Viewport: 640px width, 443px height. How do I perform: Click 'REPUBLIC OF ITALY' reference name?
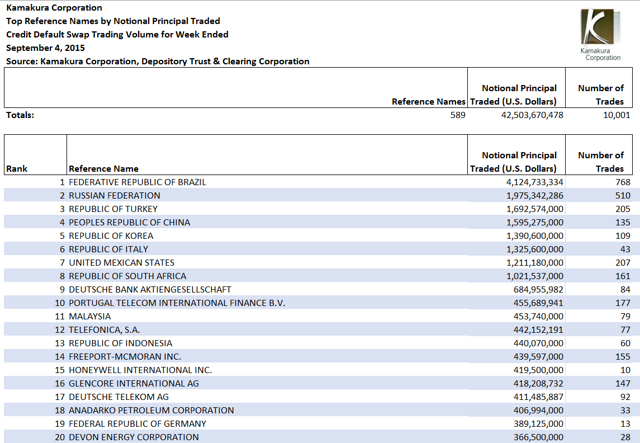coord(108,249)
